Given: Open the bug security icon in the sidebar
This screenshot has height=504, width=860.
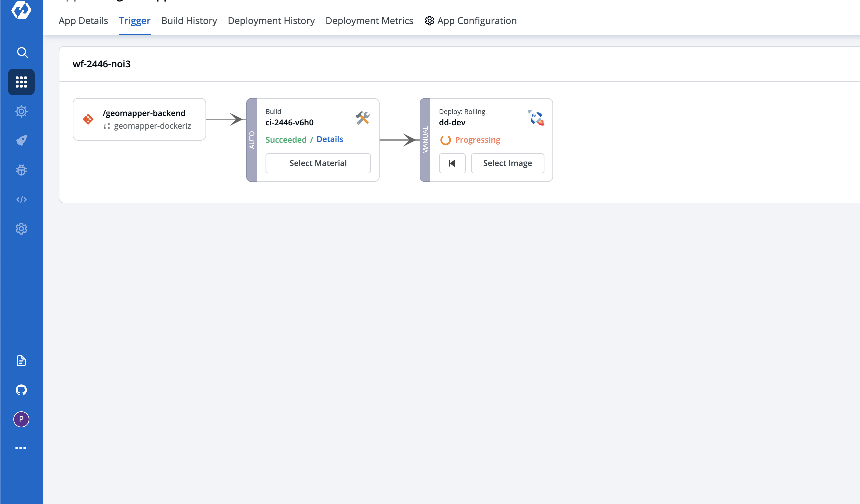Looking at the screenshot, I should point(21,170).
